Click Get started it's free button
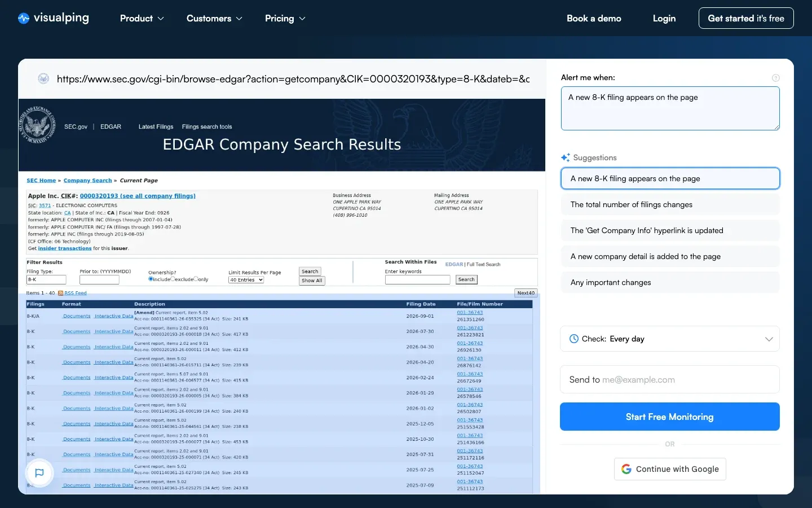The width and height of the screenshot is (812, 508). [746, 18]
